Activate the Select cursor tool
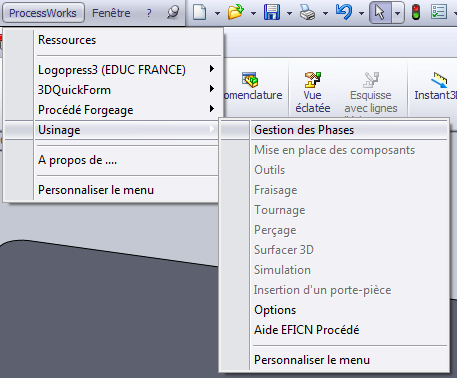 pyautogui.click(x=380, y=13)
